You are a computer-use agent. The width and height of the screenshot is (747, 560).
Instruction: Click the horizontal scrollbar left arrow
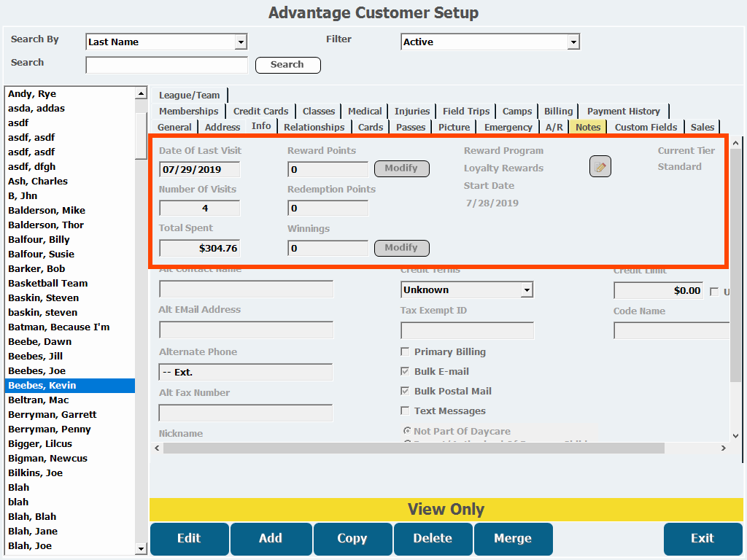158,448
